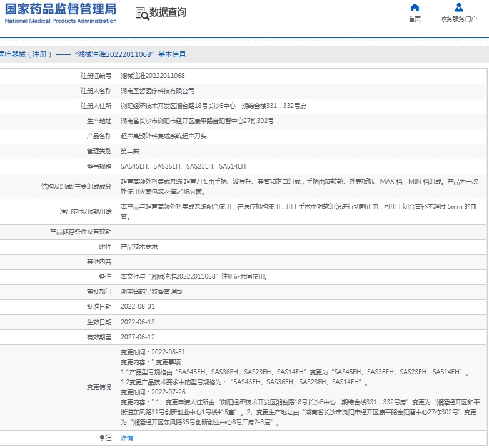Click management category value 第二类
489x448 pixels.
point(130,151)
